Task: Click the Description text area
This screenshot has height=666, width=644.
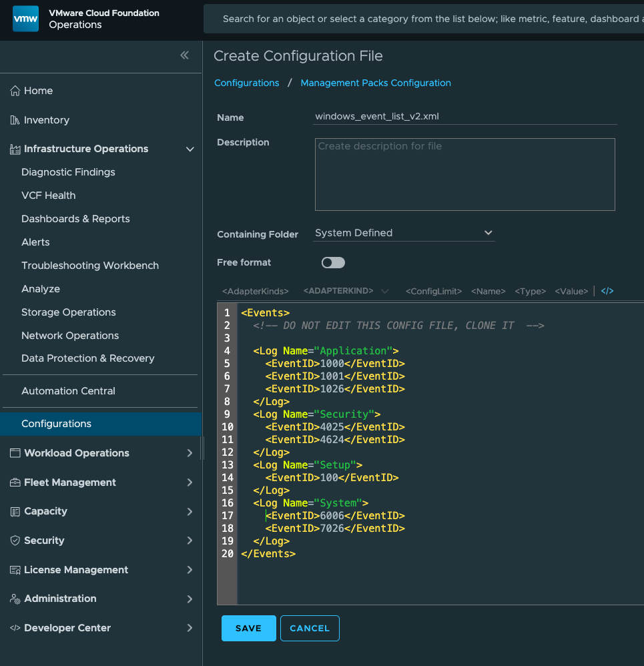Action: click(x=465, y=175)
